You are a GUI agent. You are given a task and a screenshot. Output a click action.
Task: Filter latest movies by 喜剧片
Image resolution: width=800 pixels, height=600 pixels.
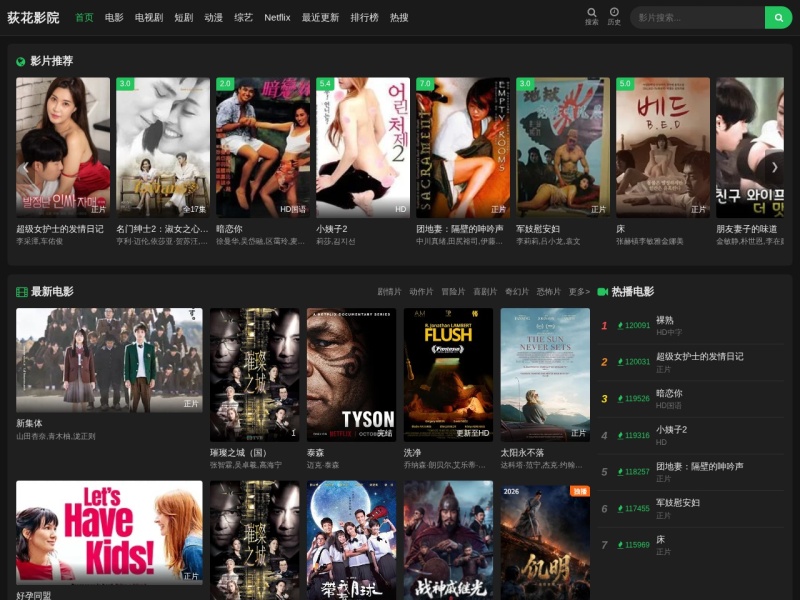coord(485,292)
